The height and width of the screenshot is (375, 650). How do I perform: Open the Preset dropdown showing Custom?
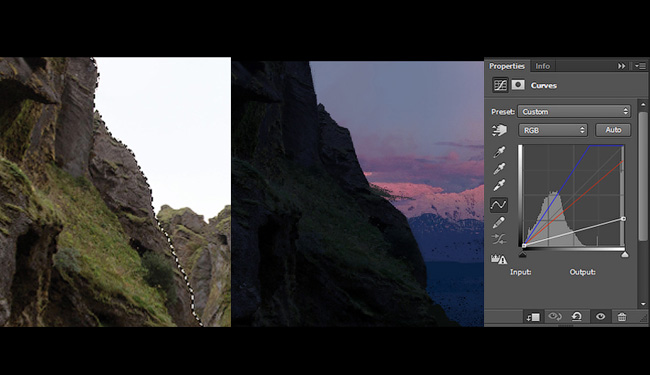[x=574, y=111]
